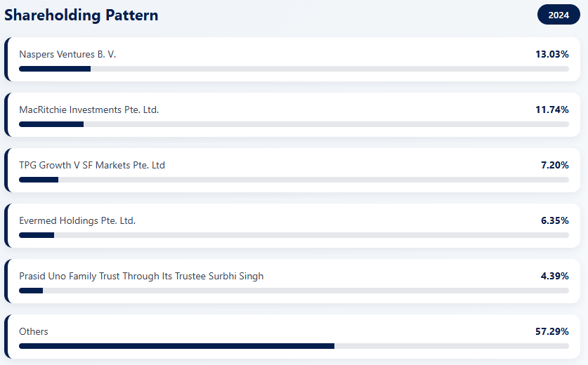Screen dimensions: 588x365
Task: Click the 7.20% shareholding value
Action: (554, 165)
